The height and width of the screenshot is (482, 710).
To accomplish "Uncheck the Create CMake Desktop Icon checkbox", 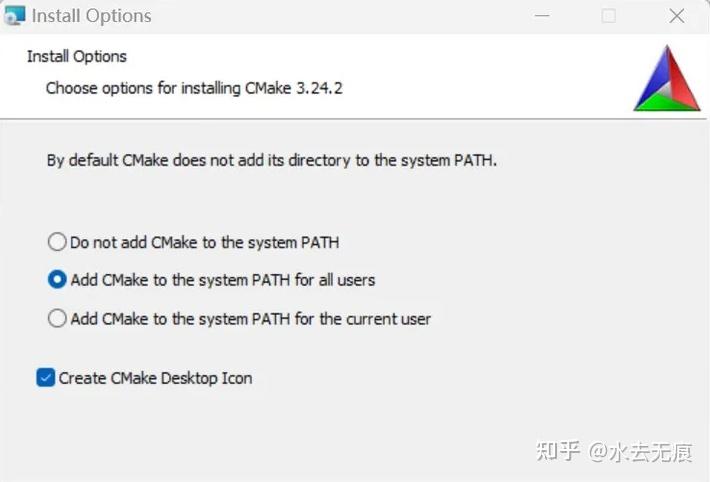I will click(x=46, y=377).
